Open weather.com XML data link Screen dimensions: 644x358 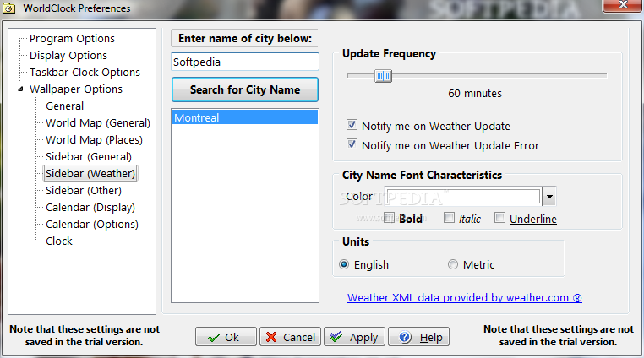(465, 297)
